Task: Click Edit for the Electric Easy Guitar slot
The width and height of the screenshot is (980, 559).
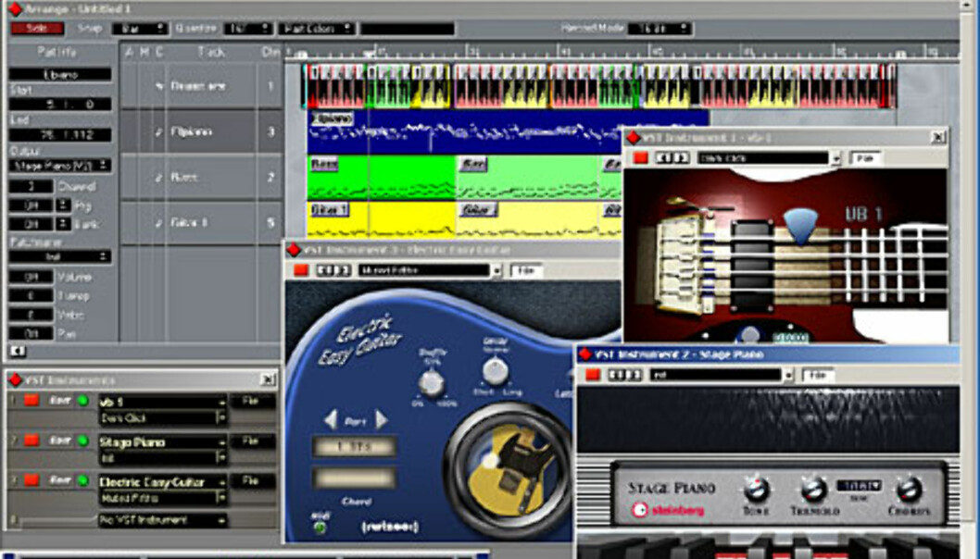Action: coord(60,480)
